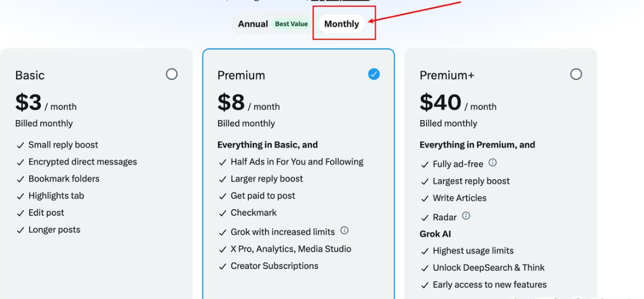Open info icon beside Radar feature
The width and height of the screenshot is (644, 299).
coord(466,215)
